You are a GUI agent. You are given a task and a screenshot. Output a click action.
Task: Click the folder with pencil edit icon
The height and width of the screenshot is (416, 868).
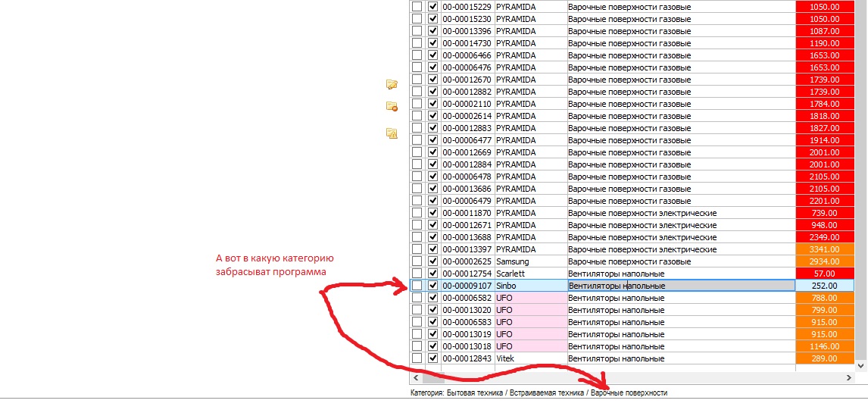392,84
